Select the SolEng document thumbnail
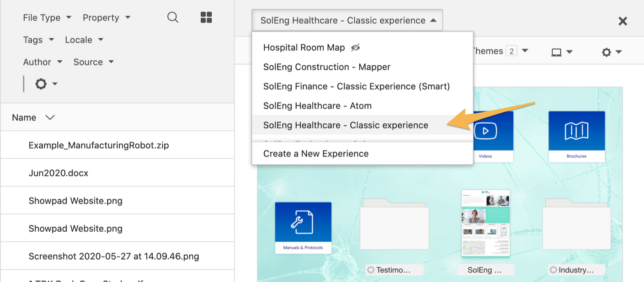The image size is (644, 282). 485,224
